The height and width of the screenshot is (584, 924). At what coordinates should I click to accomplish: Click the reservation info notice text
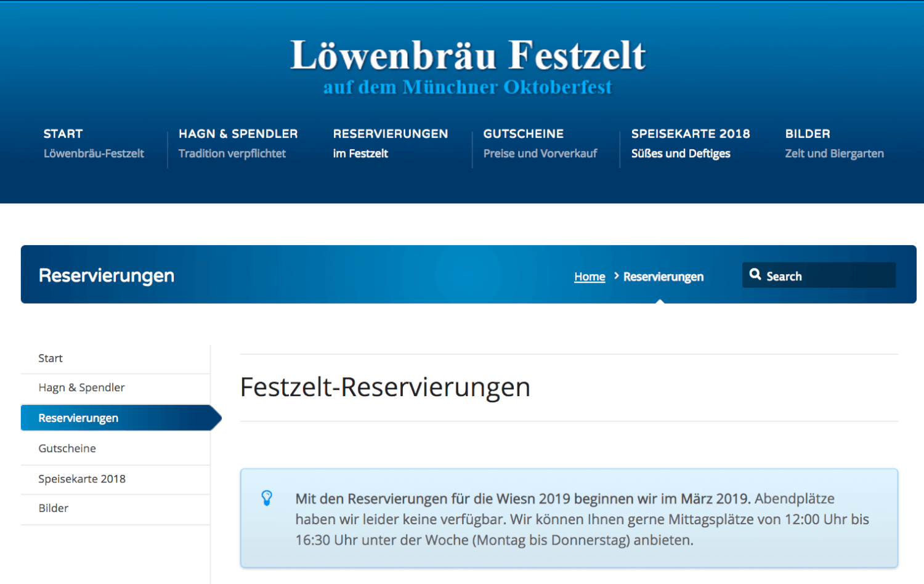click(x=582, y=519)
